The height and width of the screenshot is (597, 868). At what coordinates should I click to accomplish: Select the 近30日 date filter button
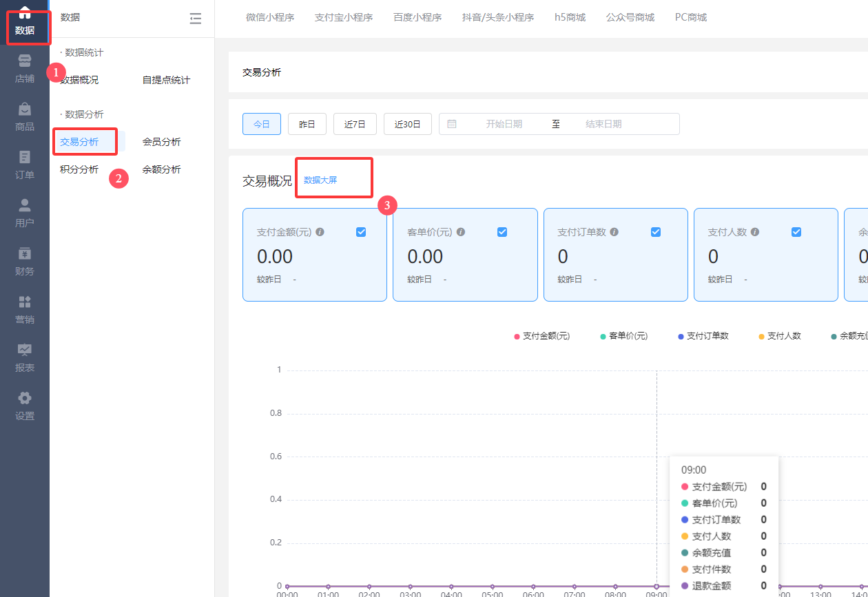pos(408,124)
